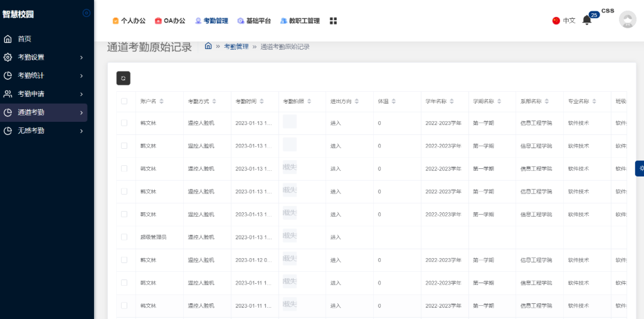Click 信息工程学院 in the 2023-01-12 row
The width and height of the screenshot is (644, 319).
536,260
